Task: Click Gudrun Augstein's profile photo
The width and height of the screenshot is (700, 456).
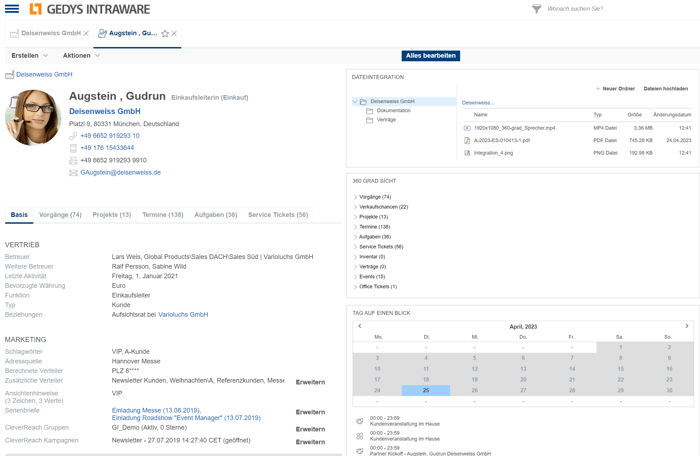Action: coord(33,117)
